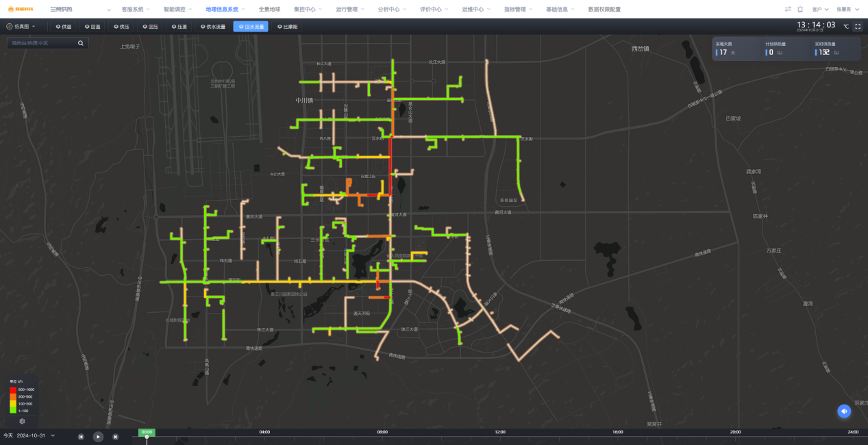Click the 实时供热量 132 GJ stat
The width and height of the screenshot is (868, 445).
[826, 49]
